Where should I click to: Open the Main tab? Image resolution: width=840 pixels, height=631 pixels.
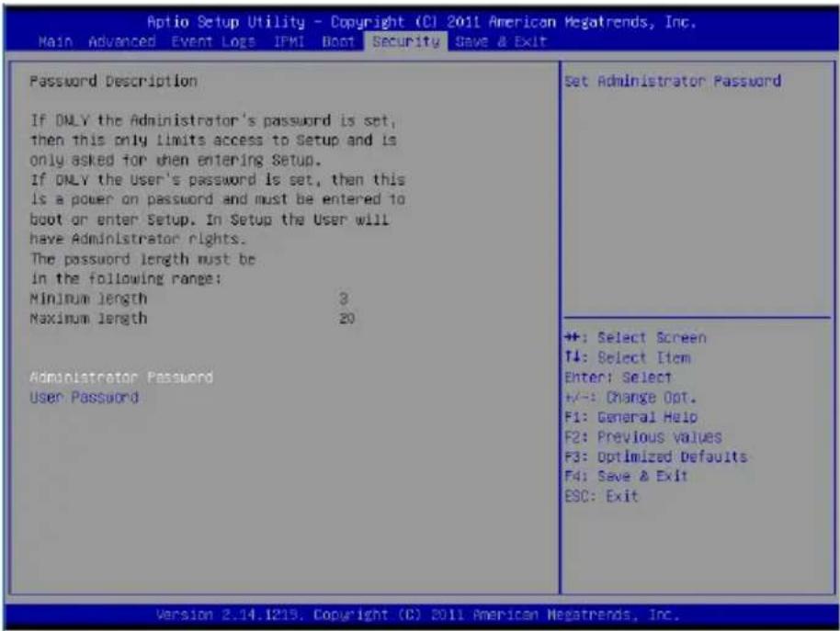coord(55,41)
